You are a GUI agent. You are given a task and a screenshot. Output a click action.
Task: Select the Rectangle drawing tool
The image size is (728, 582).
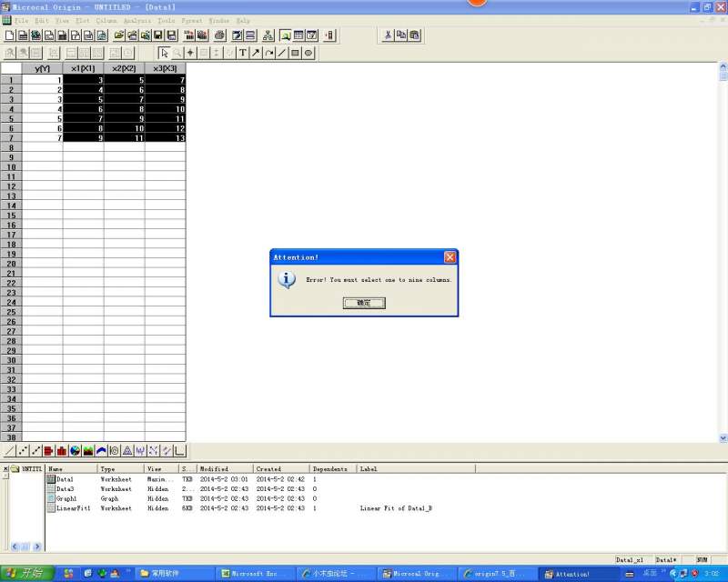point(295,53)
